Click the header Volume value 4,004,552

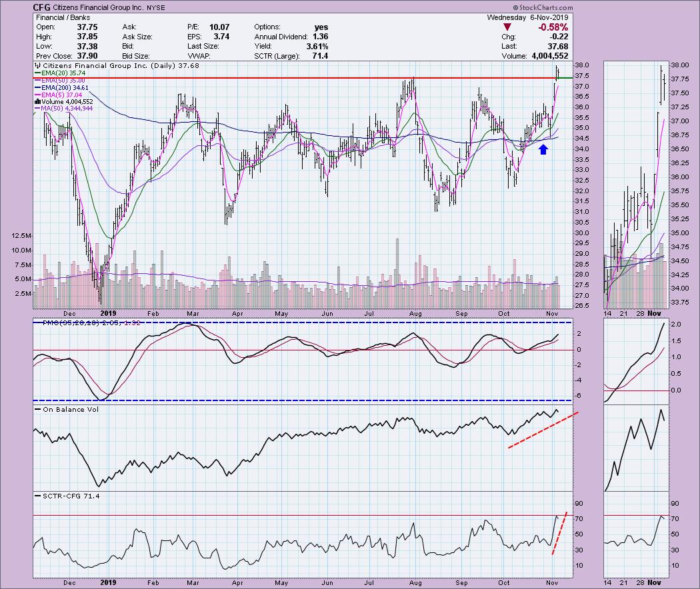click(x=549, y=56)
